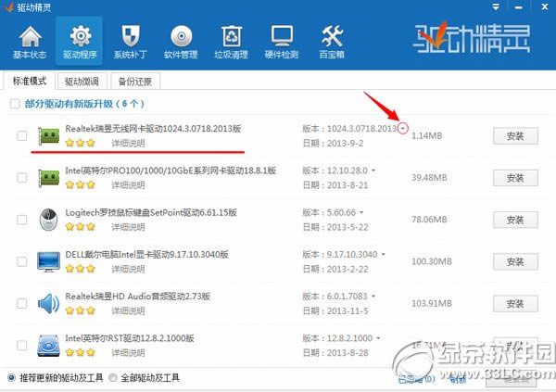Expand version dropdown for 12.8.2.1000
Image resolution: width=556 pixels, height=392 pixels.
(378, 338)
